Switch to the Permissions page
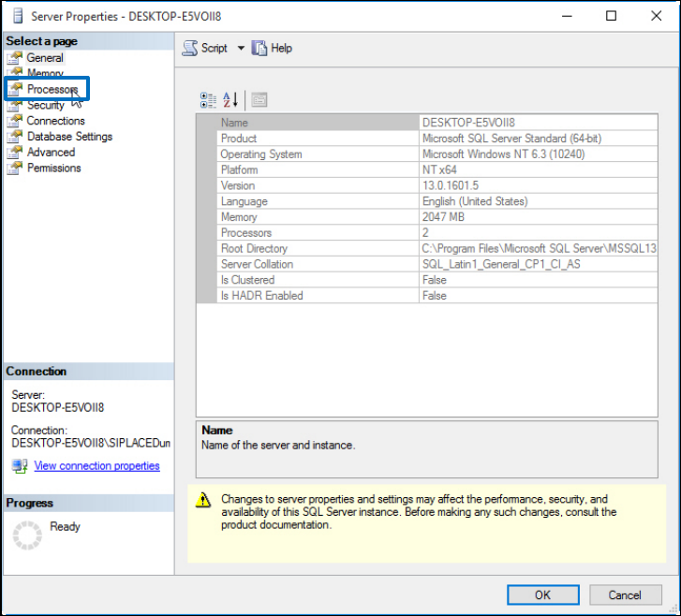 coord(53,168)
